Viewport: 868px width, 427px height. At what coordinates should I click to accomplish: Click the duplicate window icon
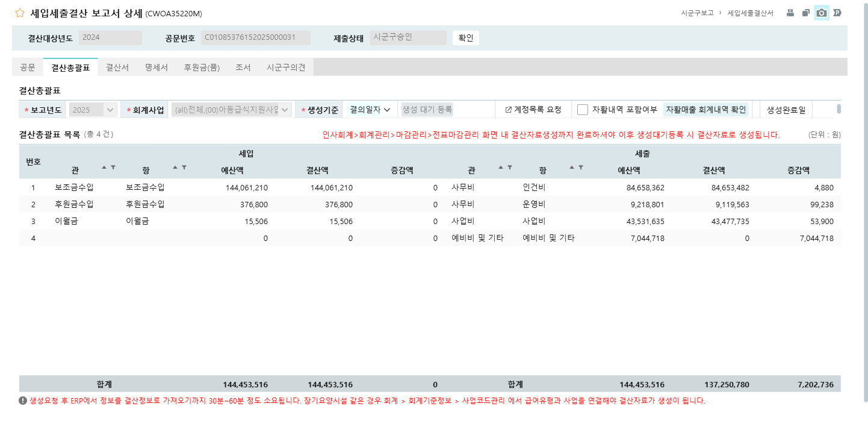806,13
